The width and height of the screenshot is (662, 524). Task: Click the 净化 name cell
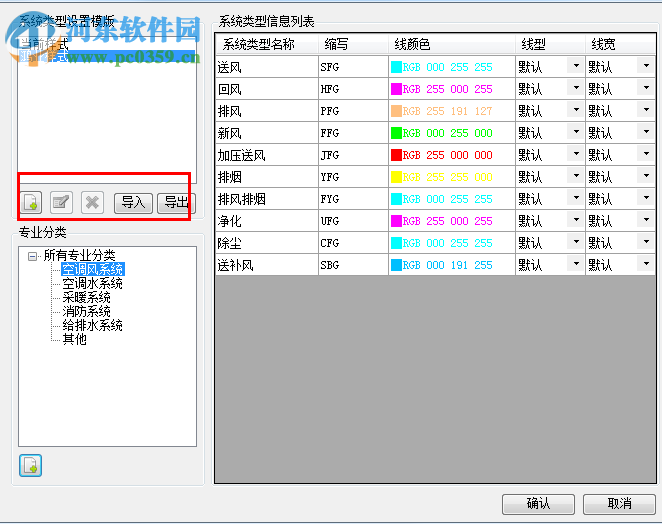(267, 221)
